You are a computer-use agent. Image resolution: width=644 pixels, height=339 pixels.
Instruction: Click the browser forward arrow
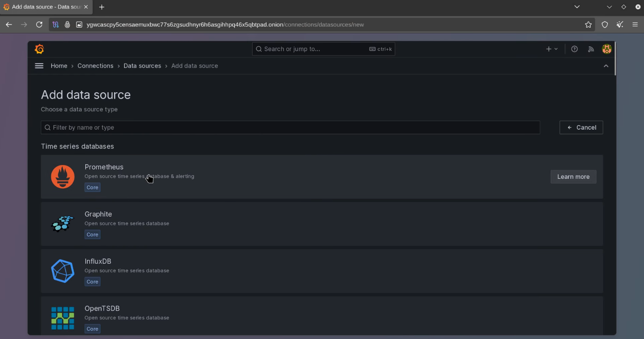(24, 25)
